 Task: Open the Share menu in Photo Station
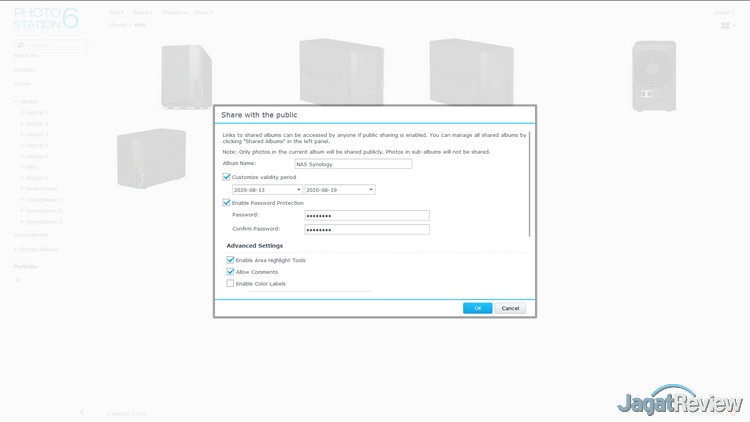coord(143,12)
